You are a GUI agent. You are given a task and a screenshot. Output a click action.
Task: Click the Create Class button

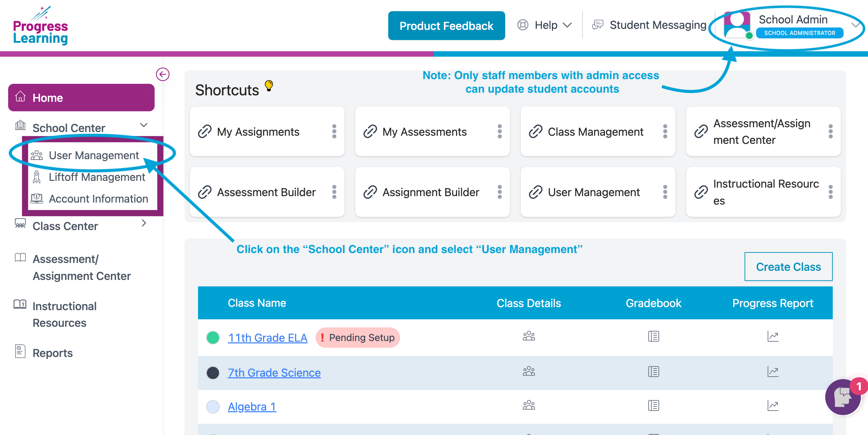point(788,267)
